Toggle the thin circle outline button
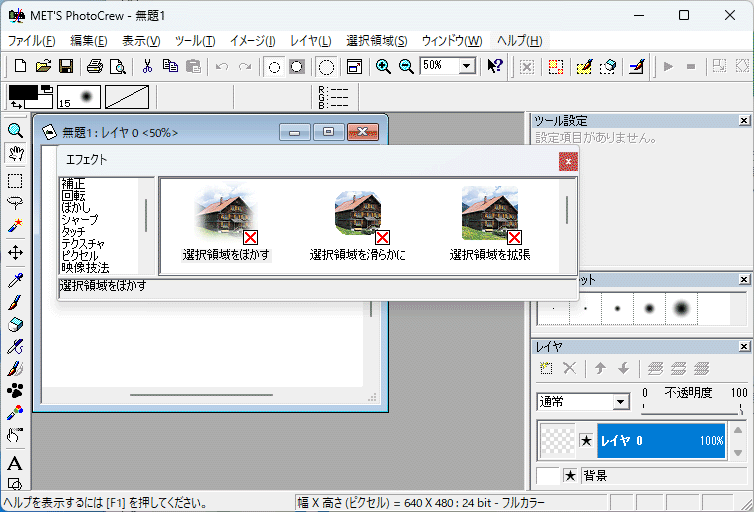This screenshot has height=512, width=754. click(274, 67)
